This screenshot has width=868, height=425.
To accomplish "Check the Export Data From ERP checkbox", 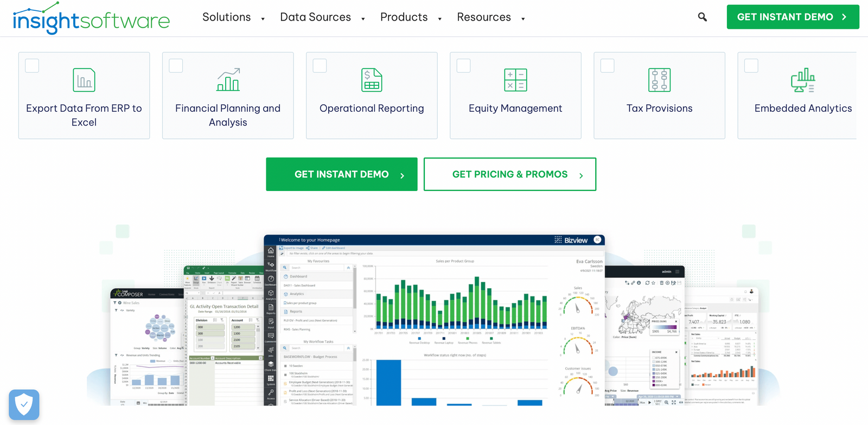I will pos(33,66).
